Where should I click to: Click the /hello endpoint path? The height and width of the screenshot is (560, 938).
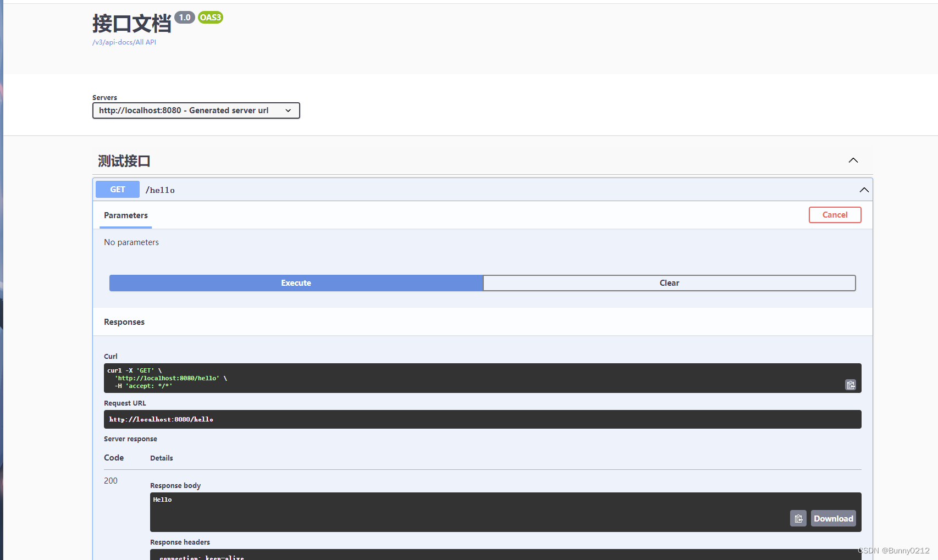coord(160,190)
